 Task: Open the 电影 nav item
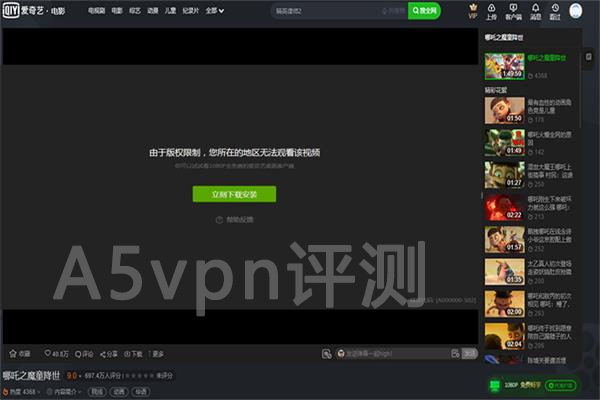(117, 11)
